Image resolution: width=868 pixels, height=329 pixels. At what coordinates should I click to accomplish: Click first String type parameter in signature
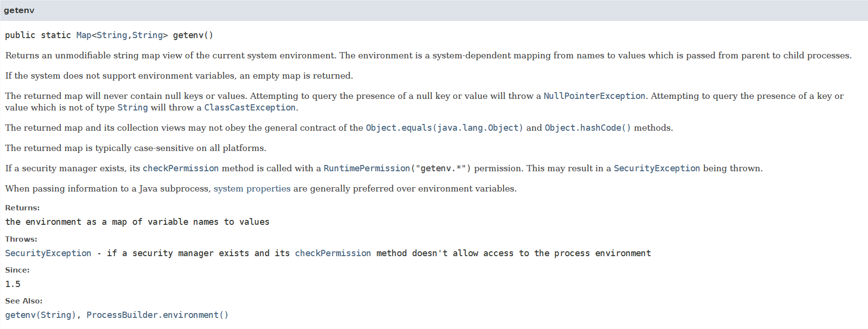point(111,35)
